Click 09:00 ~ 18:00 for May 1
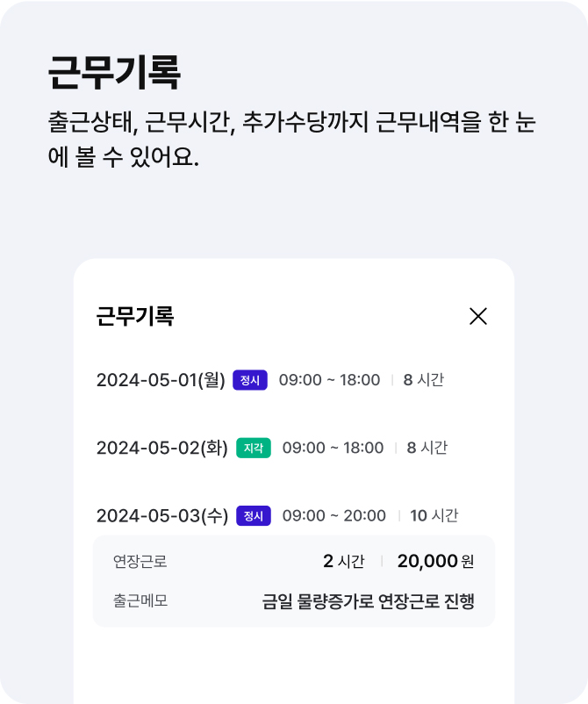588x704 pixels. [329, 380]
